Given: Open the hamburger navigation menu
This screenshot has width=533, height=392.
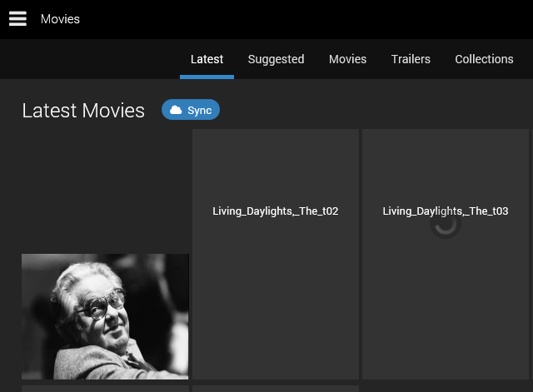Looking at the screenshot, I should point(17,19).
